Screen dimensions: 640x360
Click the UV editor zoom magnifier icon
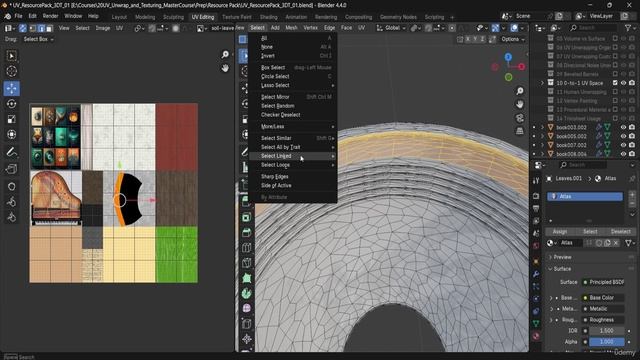pyautogui.click(x=225, y=54)
